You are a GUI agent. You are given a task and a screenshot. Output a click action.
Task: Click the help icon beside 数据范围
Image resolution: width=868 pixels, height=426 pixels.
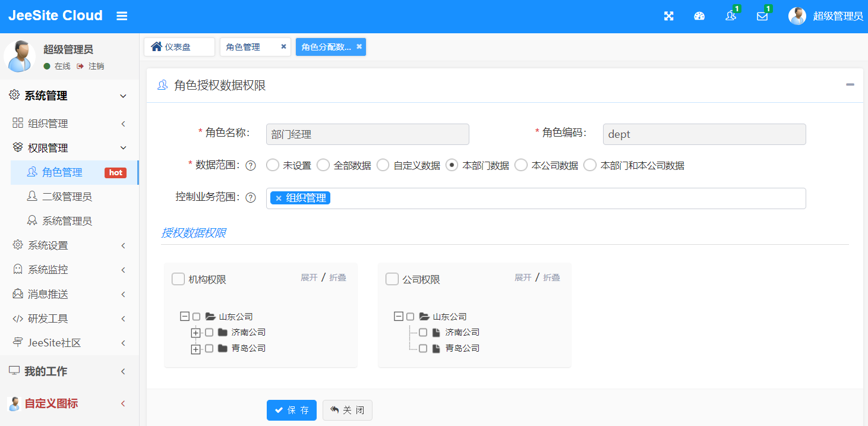point(251,166)
